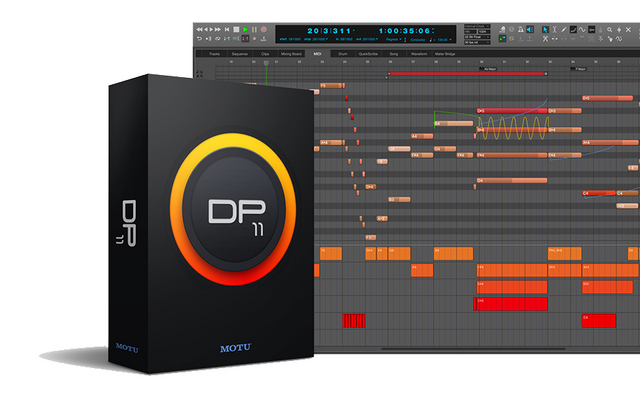Click the red Record button

click(264, 29)
